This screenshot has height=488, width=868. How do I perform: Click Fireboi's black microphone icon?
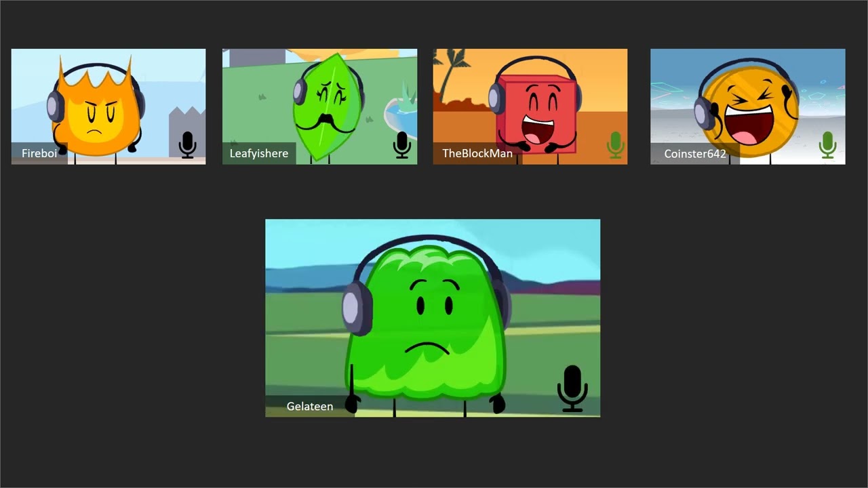[x=188, y=146]
